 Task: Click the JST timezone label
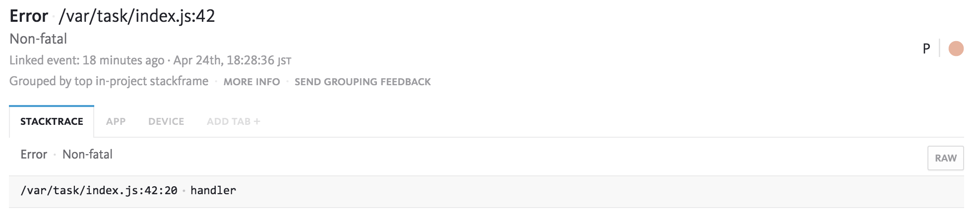tap(284, 61)
